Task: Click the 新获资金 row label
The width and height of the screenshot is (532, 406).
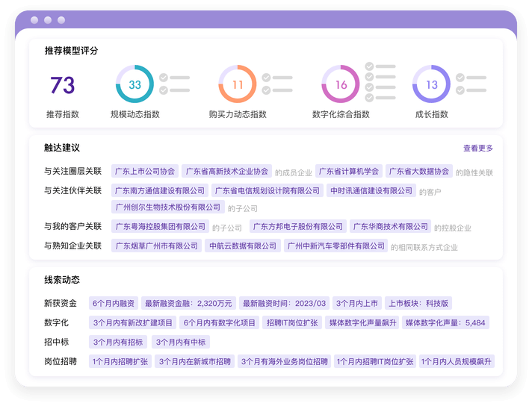Action: [61, 303]
